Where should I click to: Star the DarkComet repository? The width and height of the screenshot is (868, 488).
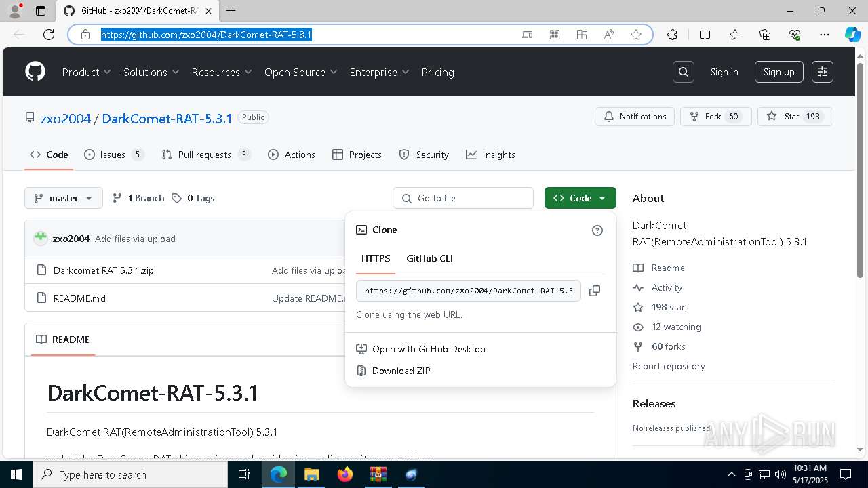pos(795,117)
